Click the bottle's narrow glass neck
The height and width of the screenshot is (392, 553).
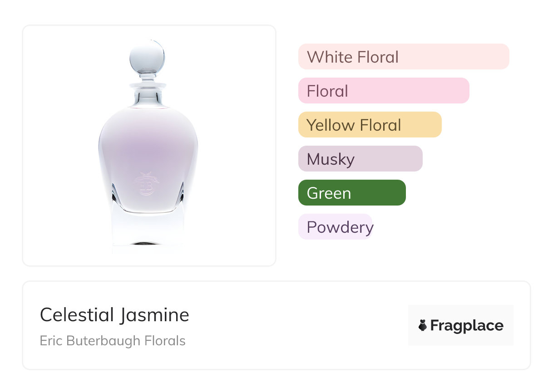click(x=147, y=95)
